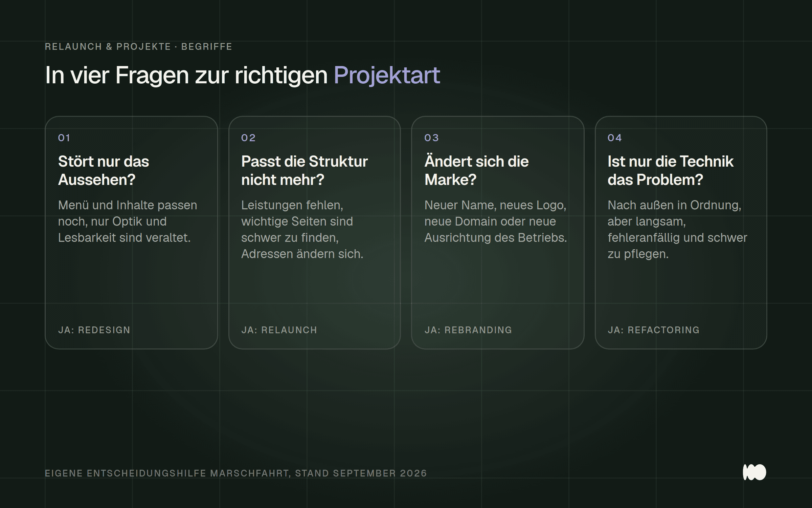This screenshot has width=812, height=508.
Task: Click the footer 'EIGENE ENTSCHEIDUNGSHILFE MARSCHFAHRT' text
Action: [x=236, y=473]
